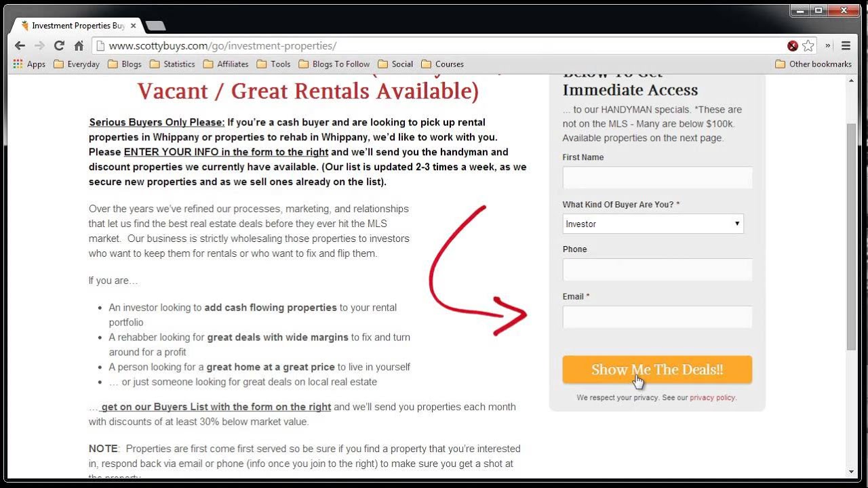The image size is (868, 488).
Task: Click the Immediate Access form heading
Action: [x=630, y=89]
